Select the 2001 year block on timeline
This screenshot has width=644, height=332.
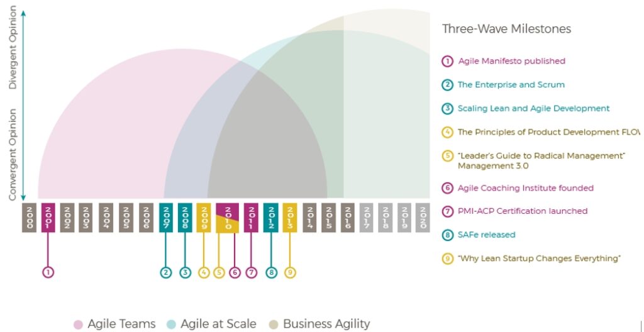click(x=48, y=218)
